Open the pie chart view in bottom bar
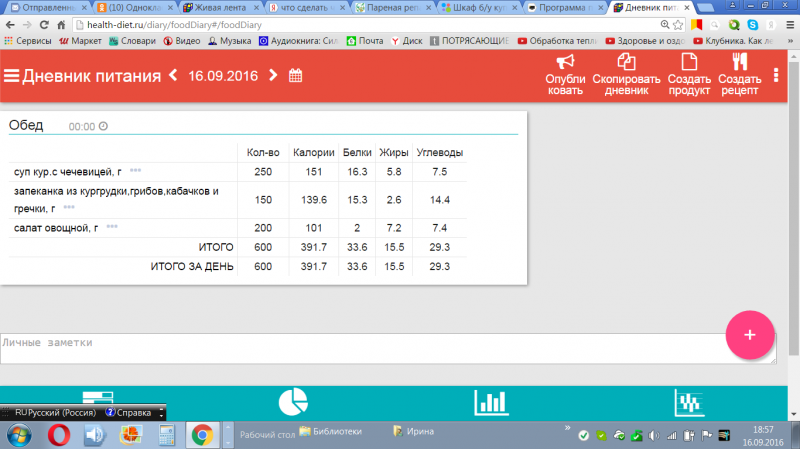Screen dimensions: 800x449 [291, 402]
